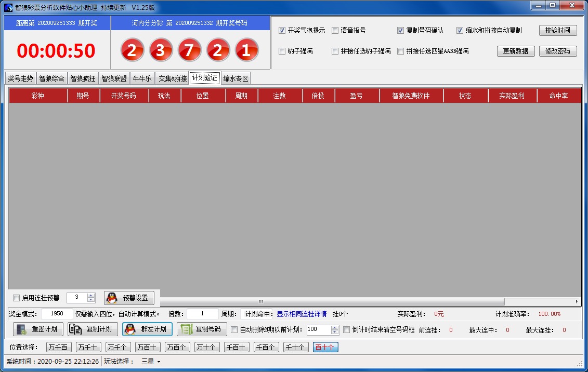Click the app logo icon in title bar
Screen dimensions: 588x372
pos(8,8)
